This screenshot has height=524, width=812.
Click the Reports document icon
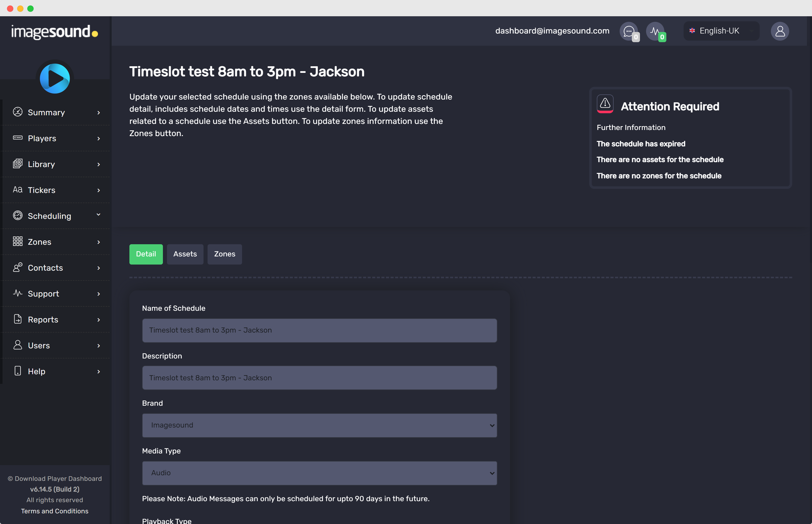click(x=18, y=319)
